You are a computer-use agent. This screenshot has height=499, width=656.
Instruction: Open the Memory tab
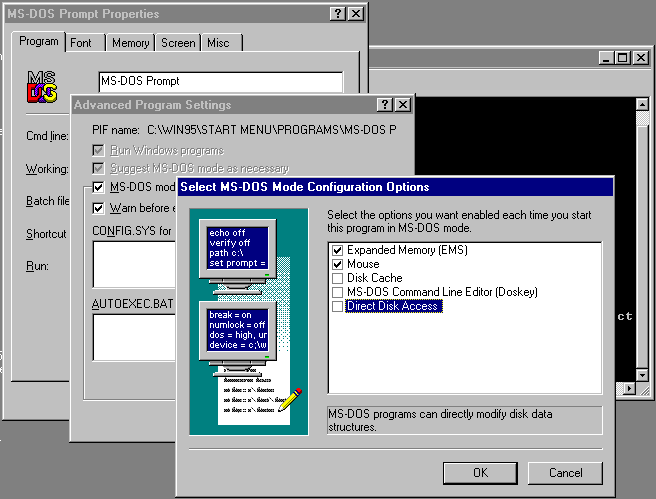pos(130,43)
